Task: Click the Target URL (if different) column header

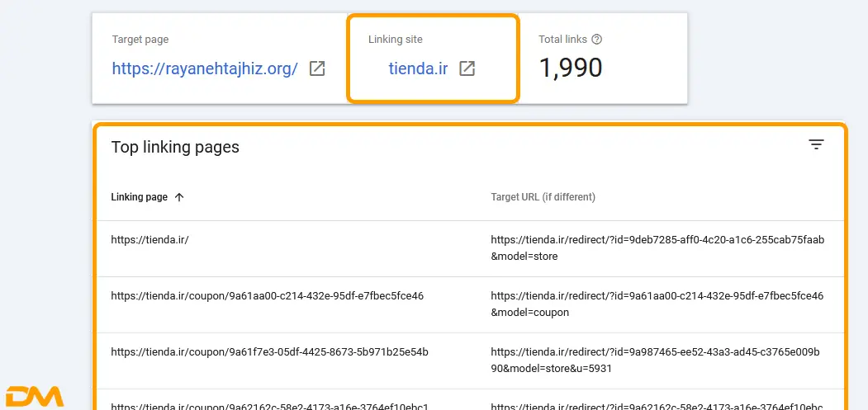Action: (543, 197)
